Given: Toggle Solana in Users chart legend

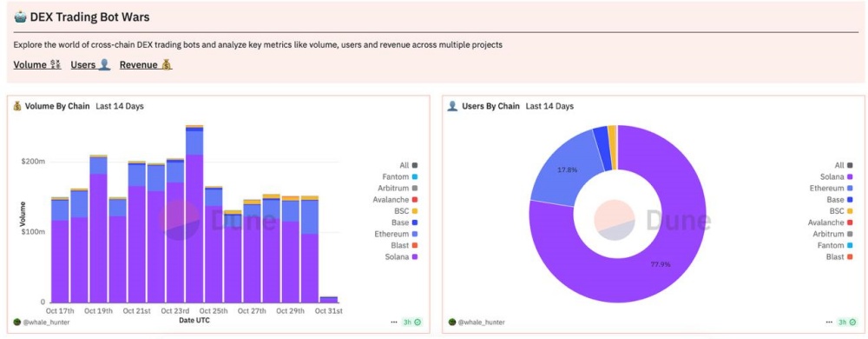Looking at the screenshot, I should point(837,176).
